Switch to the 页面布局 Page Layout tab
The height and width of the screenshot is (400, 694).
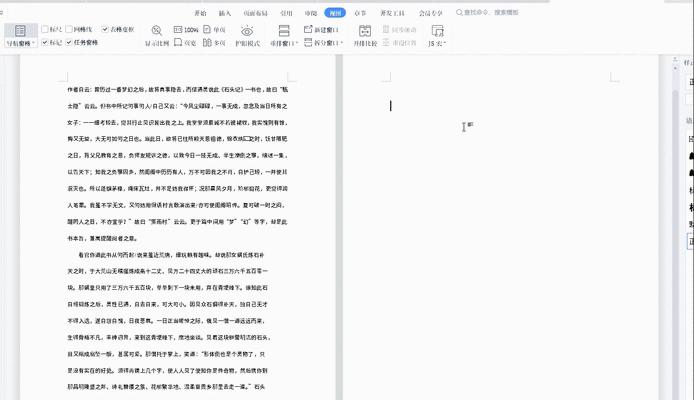[x=255, y=13]
